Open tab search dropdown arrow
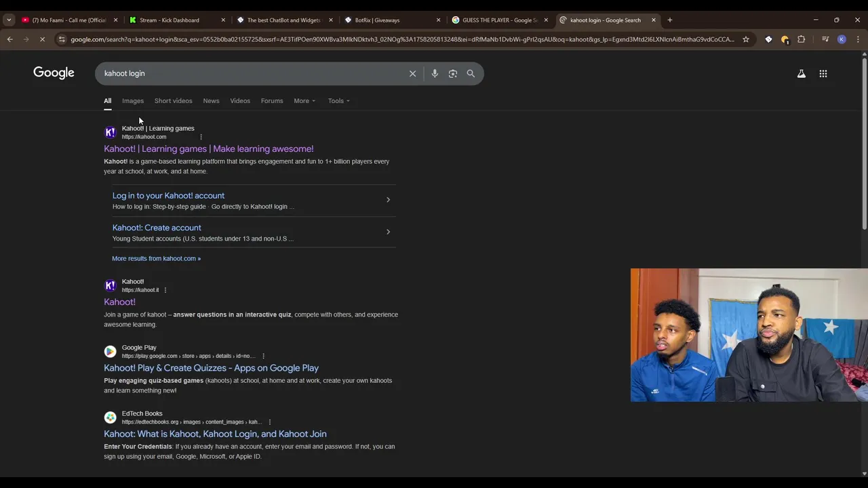The image size is (868, 488). point(9,20)
